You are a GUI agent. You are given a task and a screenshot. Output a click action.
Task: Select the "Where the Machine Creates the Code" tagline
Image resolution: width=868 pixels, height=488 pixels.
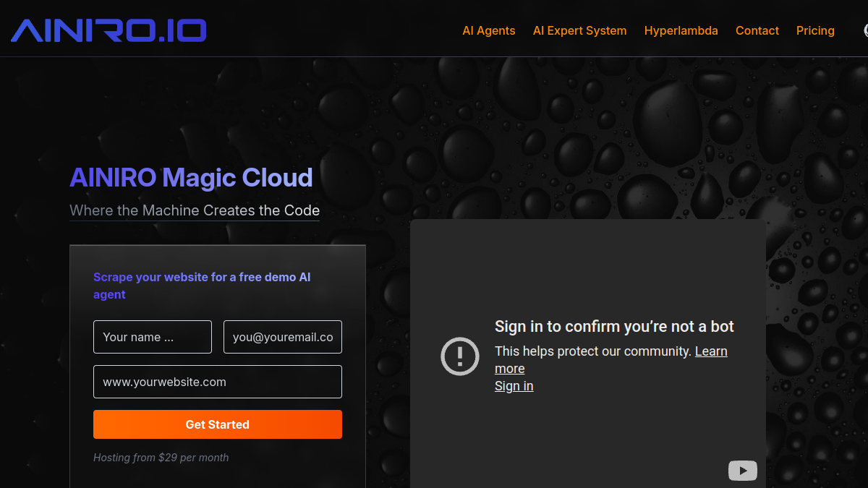coord(195,210)
